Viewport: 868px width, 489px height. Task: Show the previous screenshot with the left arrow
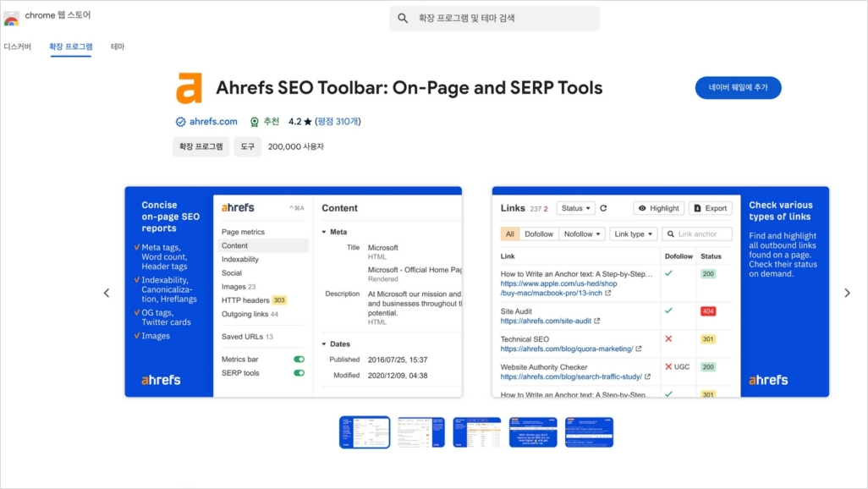coord(107,293)
